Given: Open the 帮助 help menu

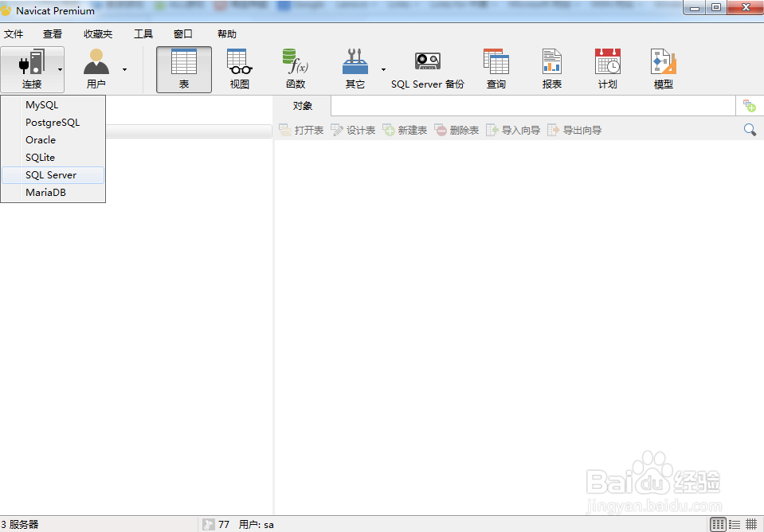Looking at the screenshot, I should (x=227, y=34).
